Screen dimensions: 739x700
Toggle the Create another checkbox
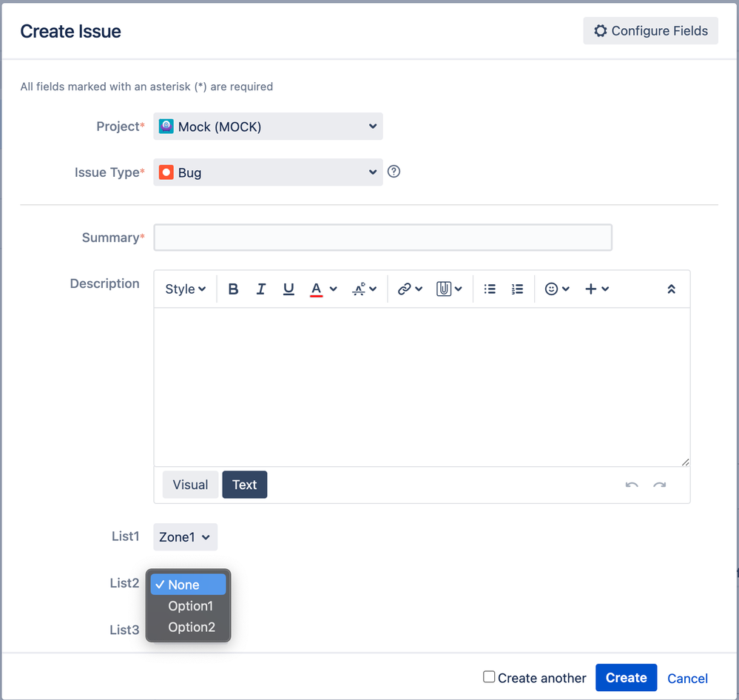pyautogui.click(x=489, y=677)
